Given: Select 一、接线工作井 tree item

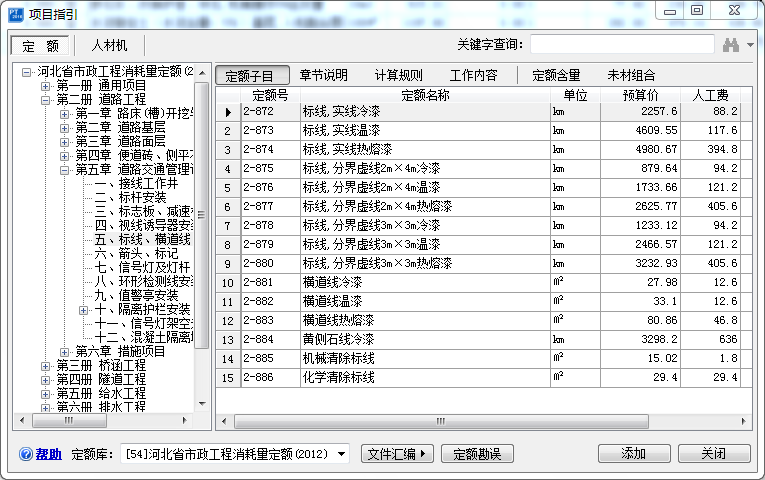Looking at the screenshot, I should point(136,184).
